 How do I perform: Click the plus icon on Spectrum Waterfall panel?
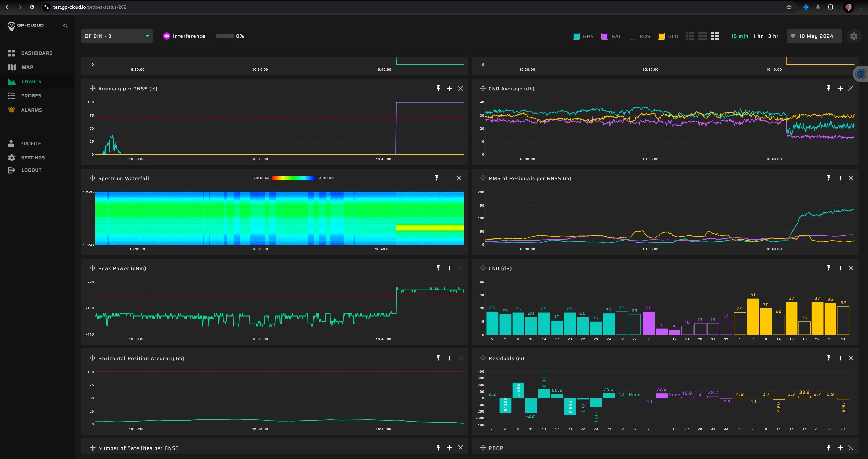pyautogui.click(x=448, y=178)
